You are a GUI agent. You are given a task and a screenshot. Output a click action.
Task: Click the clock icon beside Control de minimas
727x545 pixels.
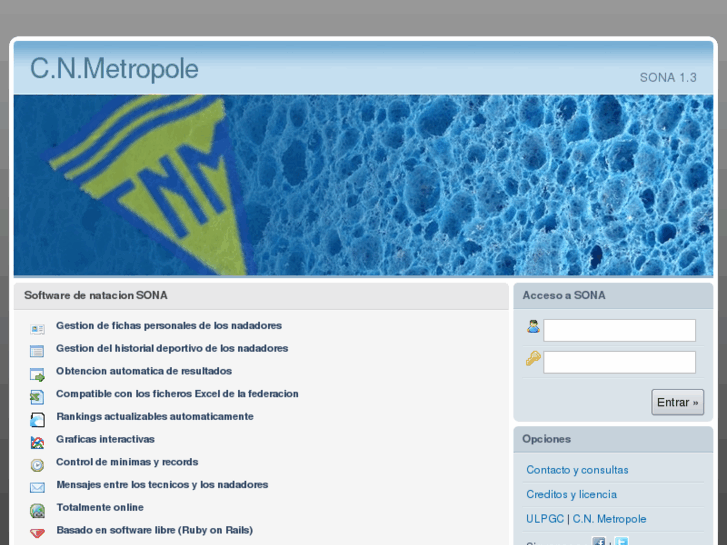[x=37, y=465]
